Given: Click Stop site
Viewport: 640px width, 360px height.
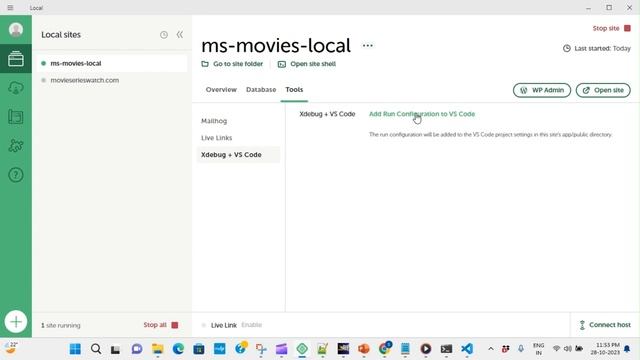Looking at the screenshot, I should click(x=611, y=28).
